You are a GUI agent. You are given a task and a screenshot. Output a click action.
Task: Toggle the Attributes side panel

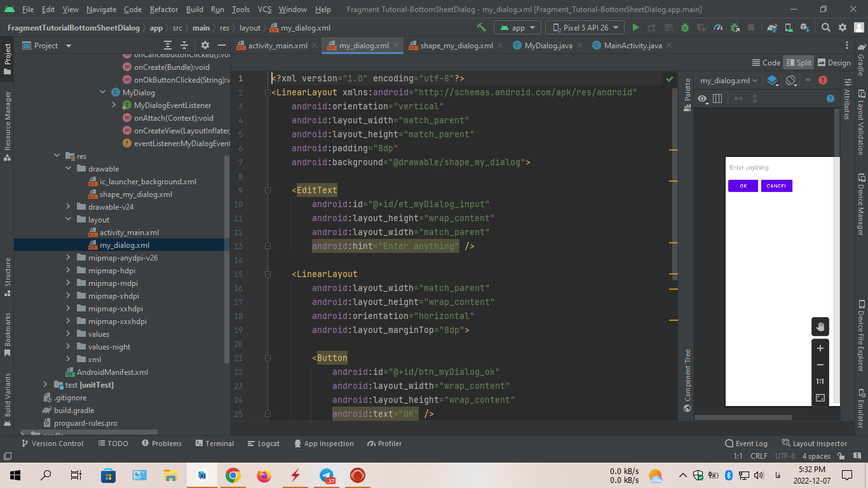pos(847,98)
